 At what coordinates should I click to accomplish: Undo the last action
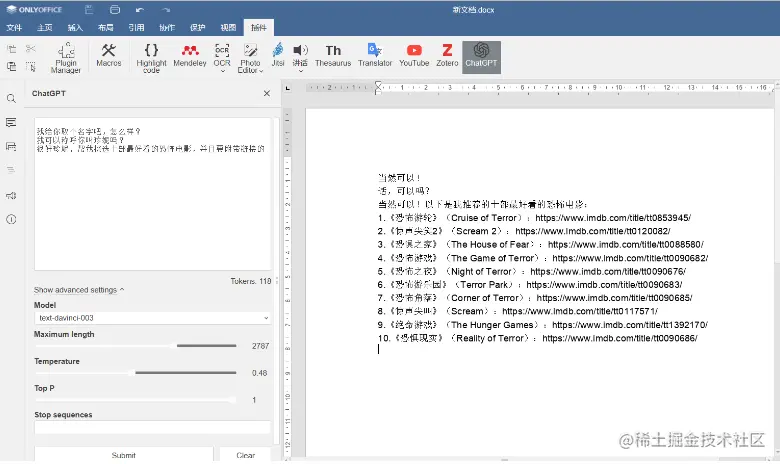[140, 9]
